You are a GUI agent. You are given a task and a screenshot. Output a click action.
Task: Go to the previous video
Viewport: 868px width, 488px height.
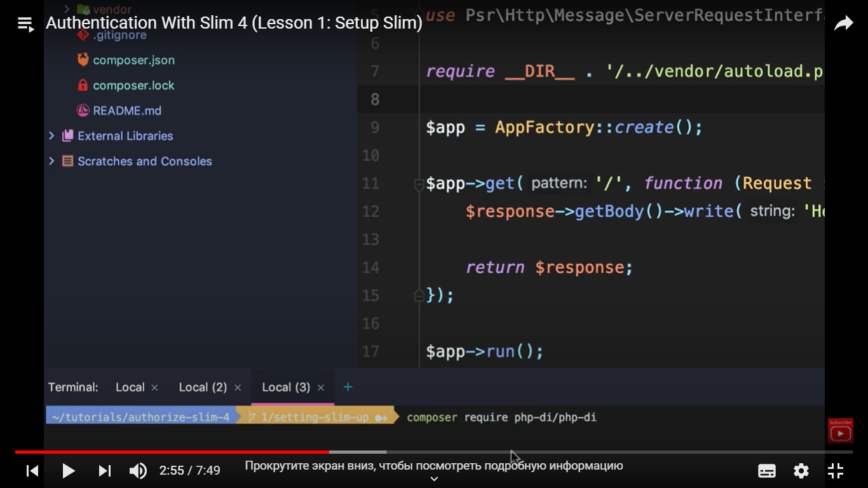coord(32,471)
